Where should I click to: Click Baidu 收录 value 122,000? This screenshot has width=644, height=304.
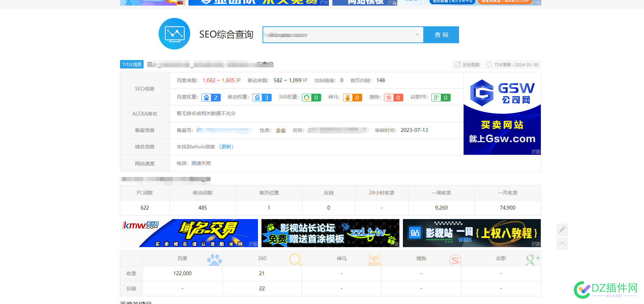182,273
